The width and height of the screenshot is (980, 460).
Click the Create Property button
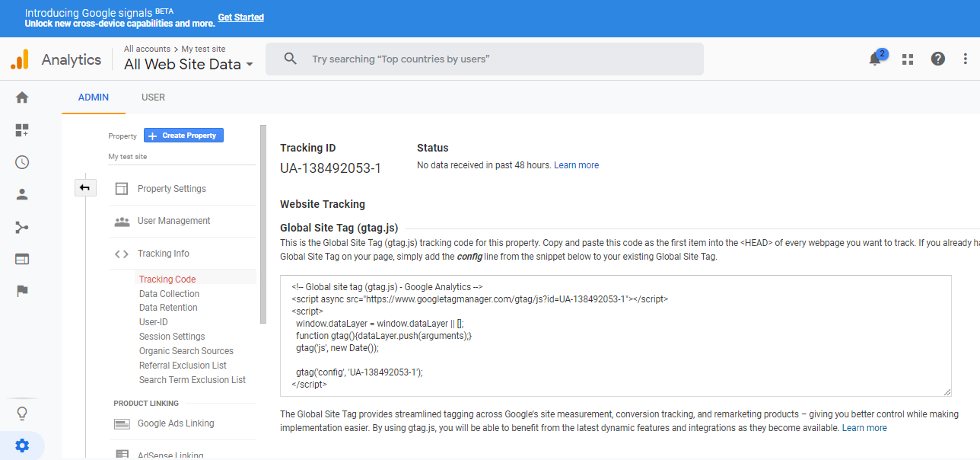tap(183, 136)
